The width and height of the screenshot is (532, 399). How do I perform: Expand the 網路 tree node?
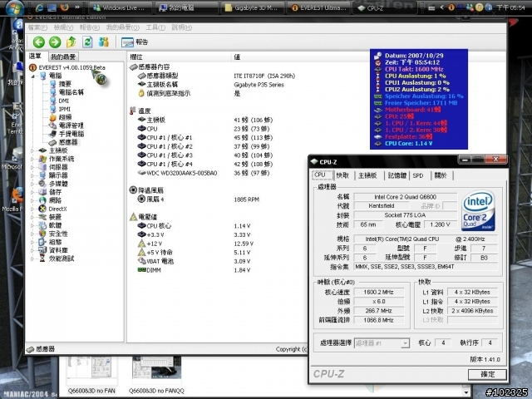[33, 200]
